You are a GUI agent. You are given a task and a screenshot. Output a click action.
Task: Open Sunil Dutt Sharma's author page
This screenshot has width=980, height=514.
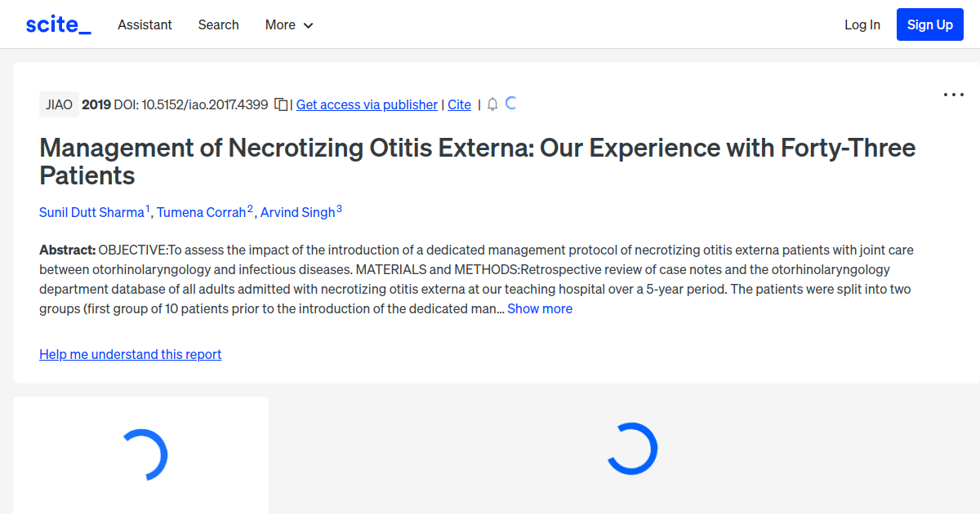(92, 212)
